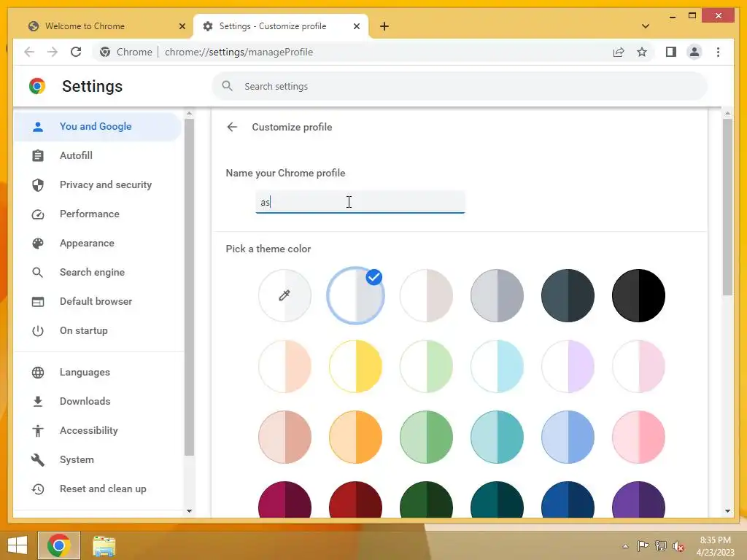The height and width of the screenshot is (560, 747).
Task: Open the tab search chevron
Action: tap(646, 26)
